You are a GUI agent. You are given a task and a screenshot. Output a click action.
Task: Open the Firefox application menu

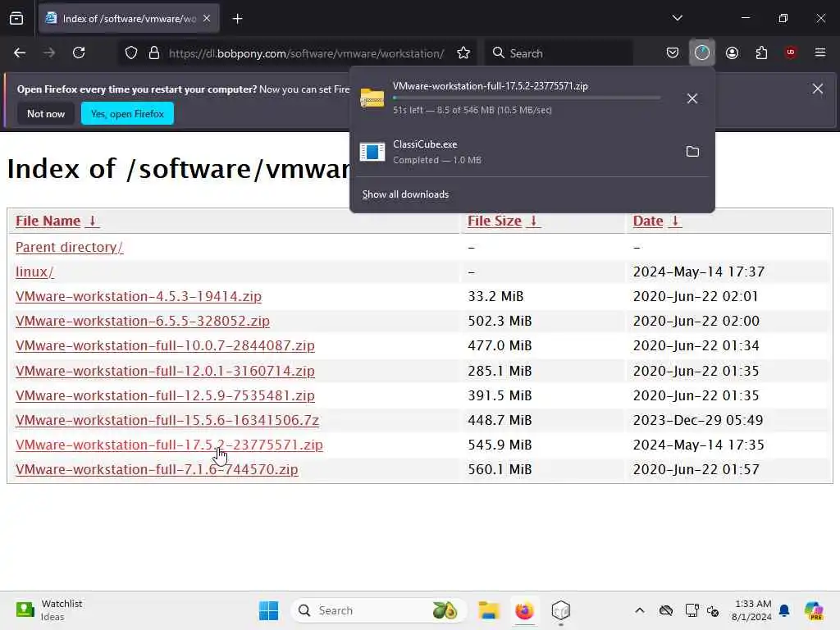(820, 52)
